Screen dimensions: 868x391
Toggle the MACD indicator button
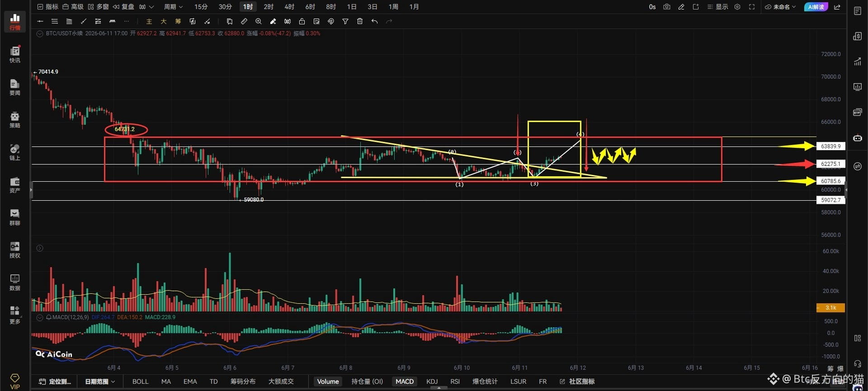point(405,382)
